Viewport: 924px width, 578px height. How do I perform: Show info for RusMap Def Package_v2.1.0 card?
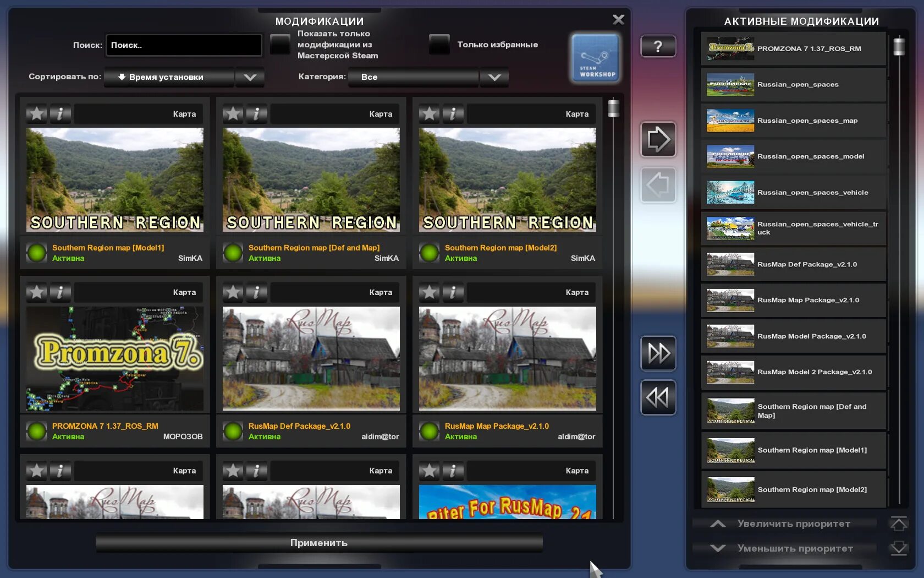(x=257, y=292)
